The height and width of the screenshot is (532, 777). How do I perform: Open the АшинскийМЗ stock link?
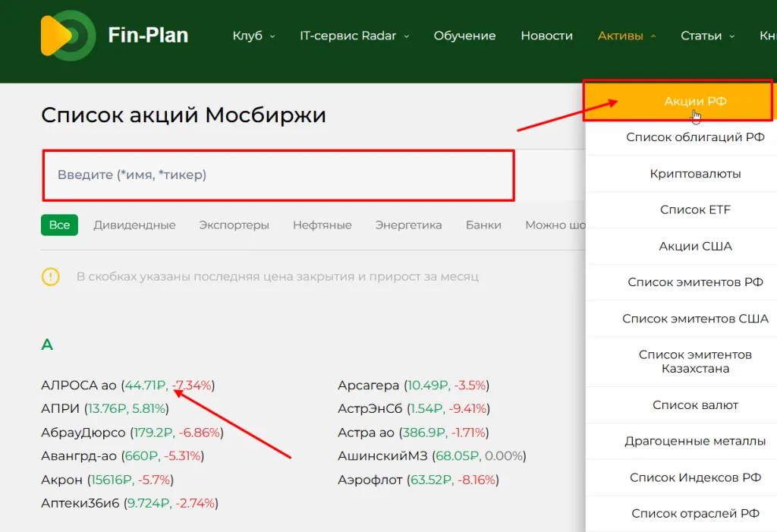coord(382,455)
